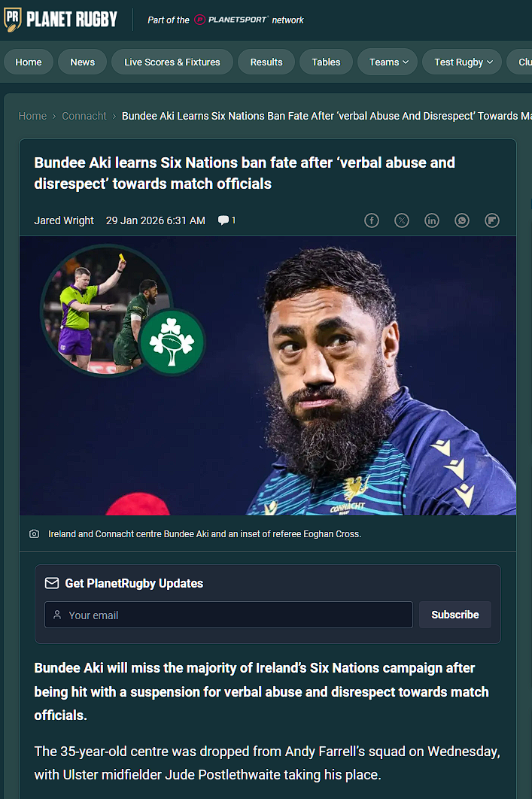Open the Bundee Aki article image
This screenshot has height=799, width=532.
268,375
